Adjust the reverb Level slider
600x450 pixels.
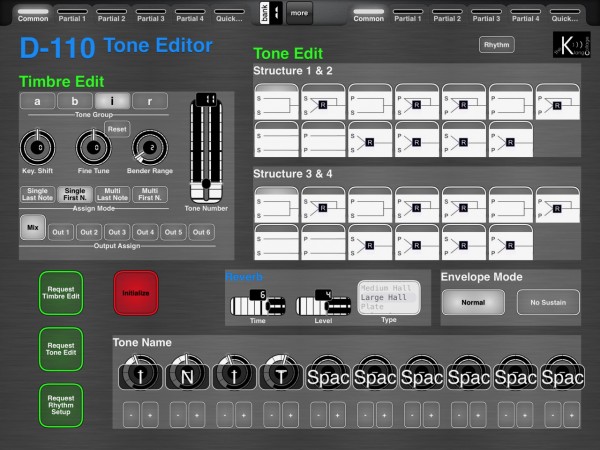[x=323, y=305]
